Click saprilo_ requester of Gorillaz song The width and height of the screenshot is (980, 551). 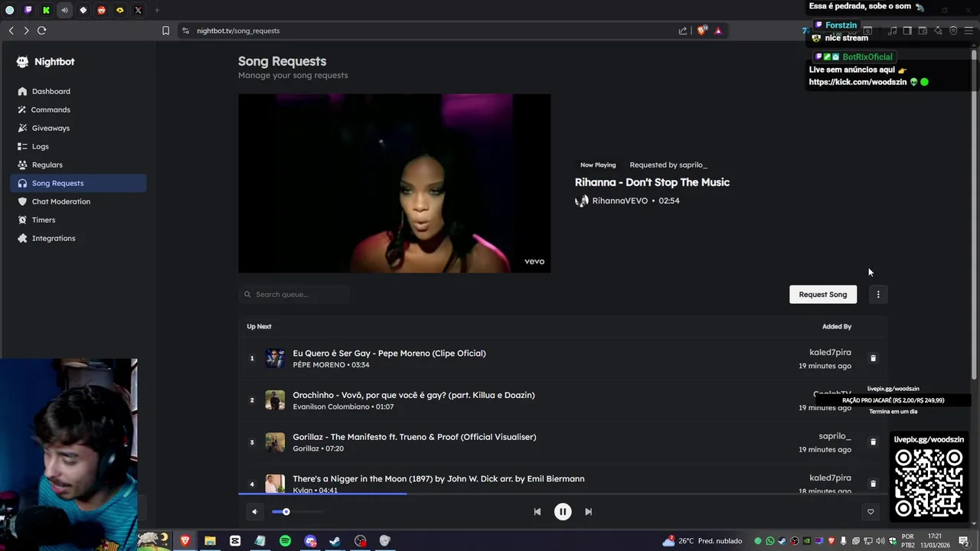(x=835, y=436)
